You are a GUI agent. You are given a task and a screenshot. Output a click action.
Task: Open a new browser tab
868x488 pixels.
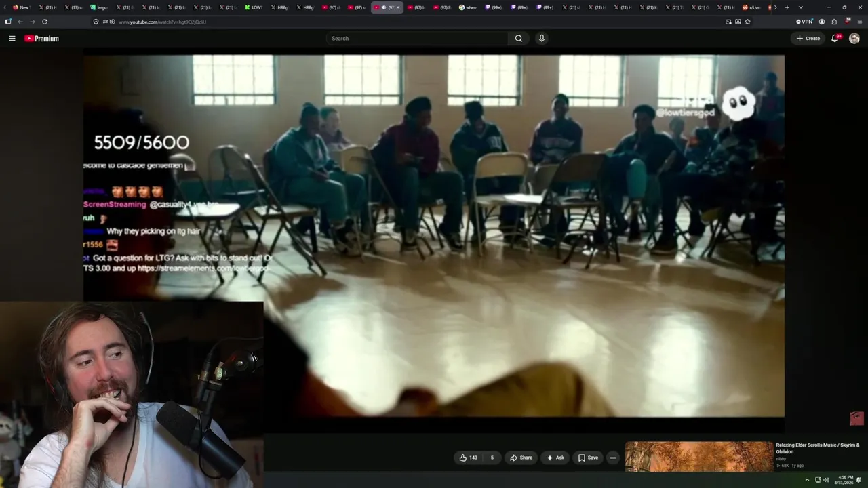(x=787, y=7)
